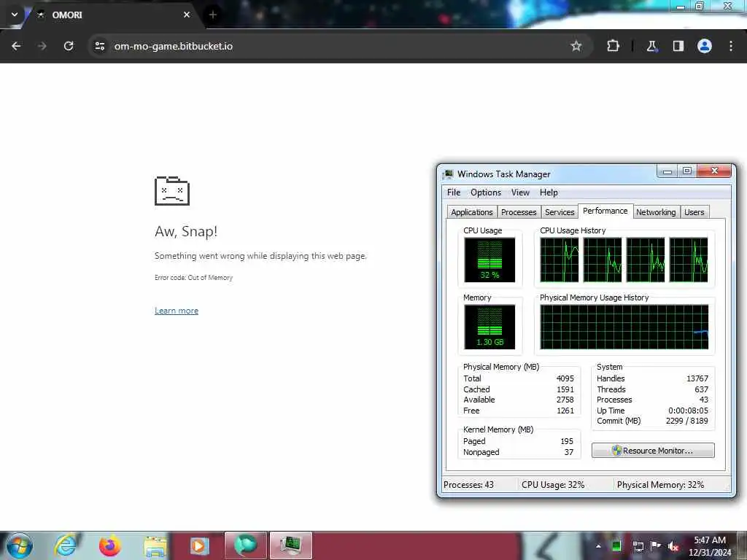Open Chrome Labs flask icon

tap(651, 46)
